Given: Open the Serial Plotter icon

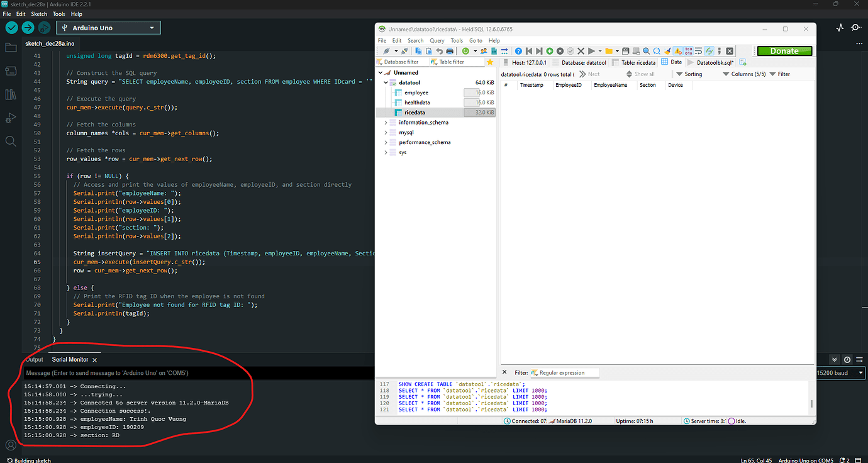Looking at the screenshot, I should [842, 27].
